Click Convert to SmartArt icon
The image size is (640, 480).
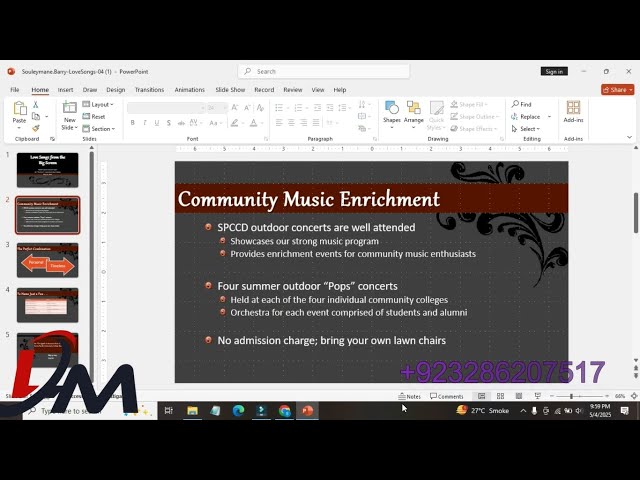pos(364,129)
